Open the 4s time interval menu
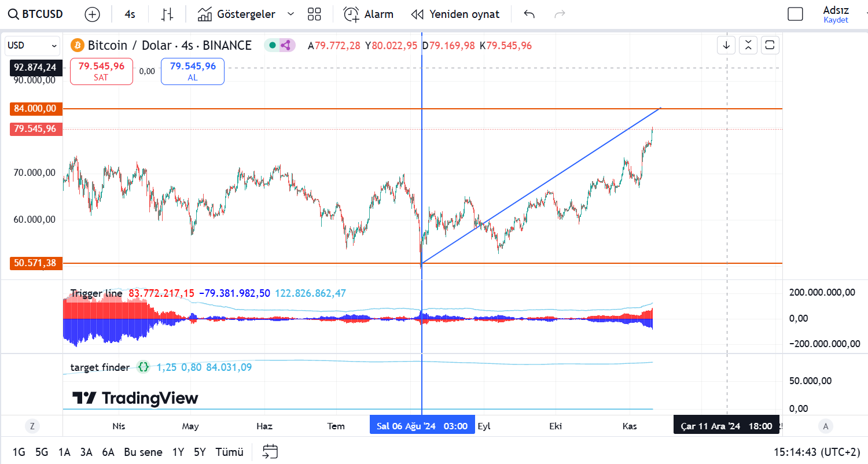The image size is (868, 464). pos(130,14)
